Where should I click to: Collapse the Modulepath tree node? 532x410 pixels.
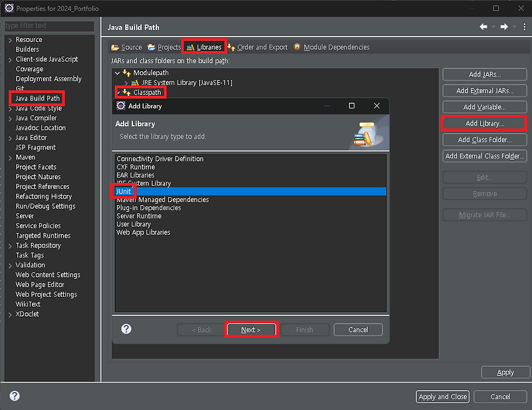coord(118,73)
